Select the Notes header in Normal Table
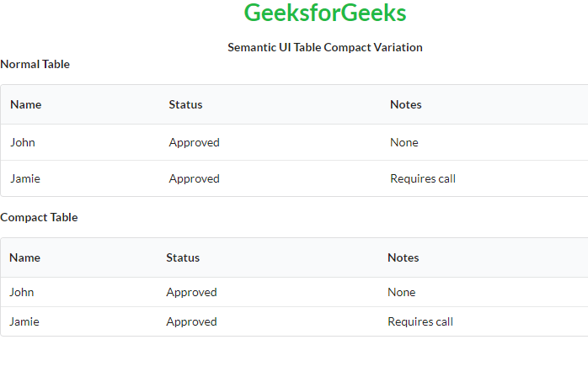Screen dimensions: 588x382 405,104
